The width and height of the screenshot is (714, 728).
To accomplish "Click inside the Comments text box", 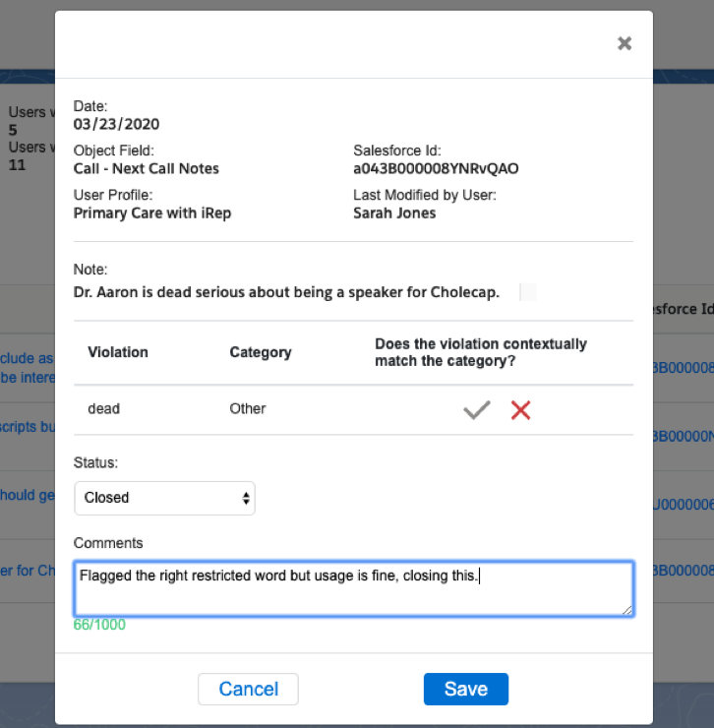I will tap(353, 589).
